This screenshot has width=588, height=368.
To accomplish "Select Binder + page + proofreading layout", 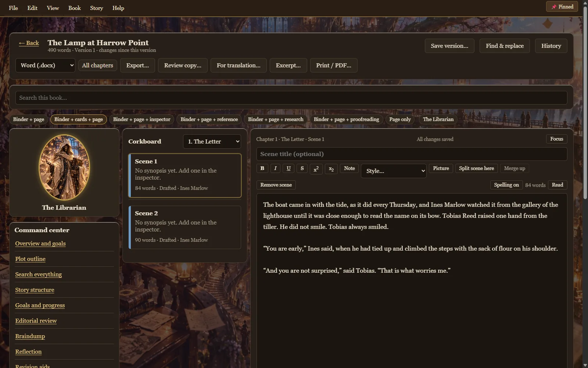I will [347, 119].
